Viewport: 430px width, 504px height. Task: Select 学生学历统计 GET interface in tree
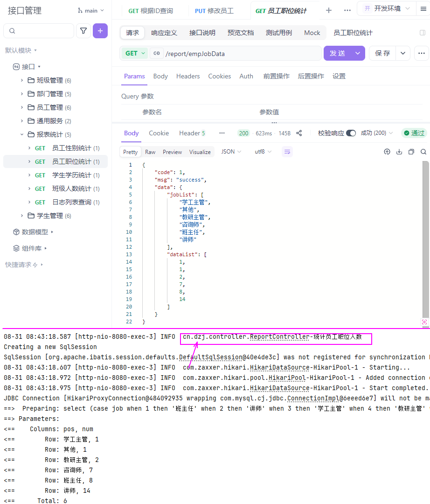71,175
